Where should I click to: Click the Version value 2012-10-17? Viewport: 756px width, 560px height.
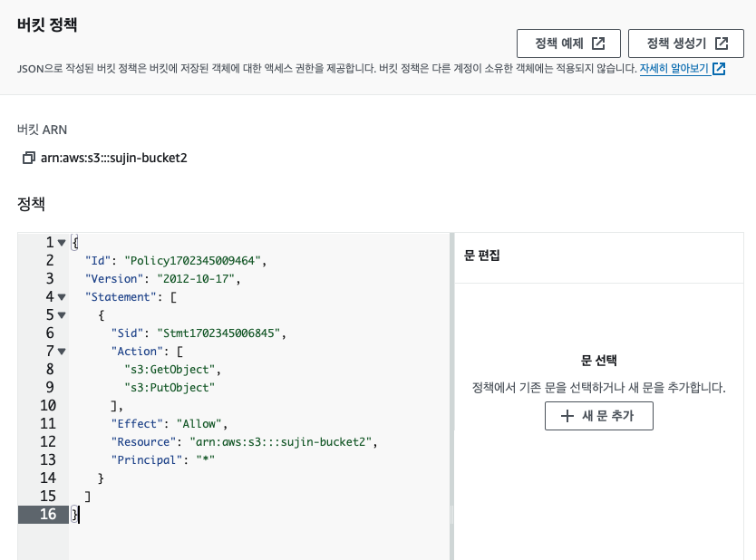pos(196,279)
